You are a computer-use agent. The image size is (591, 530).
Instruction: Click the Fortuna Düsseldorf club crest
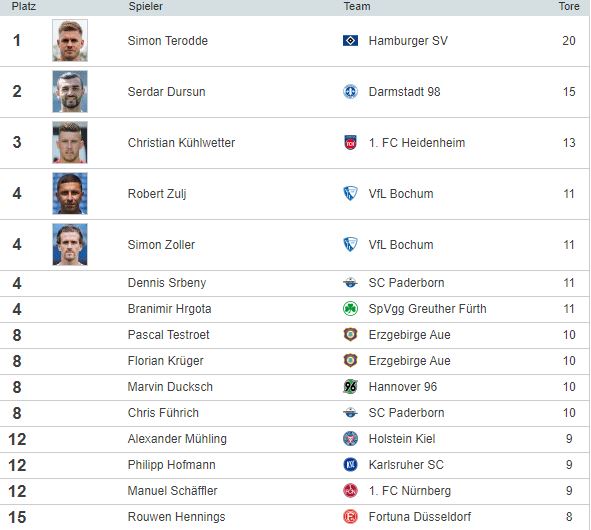click(350, 517)
